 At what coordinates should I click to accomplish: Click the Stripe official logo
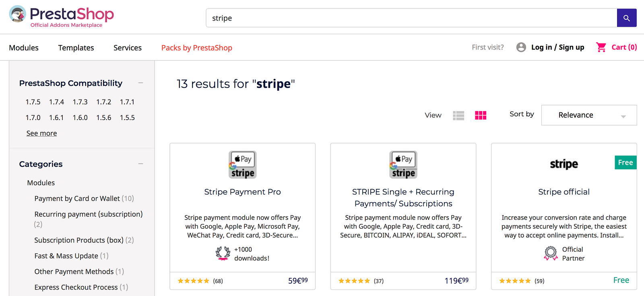pyautogui.click(x=563, y=164)
